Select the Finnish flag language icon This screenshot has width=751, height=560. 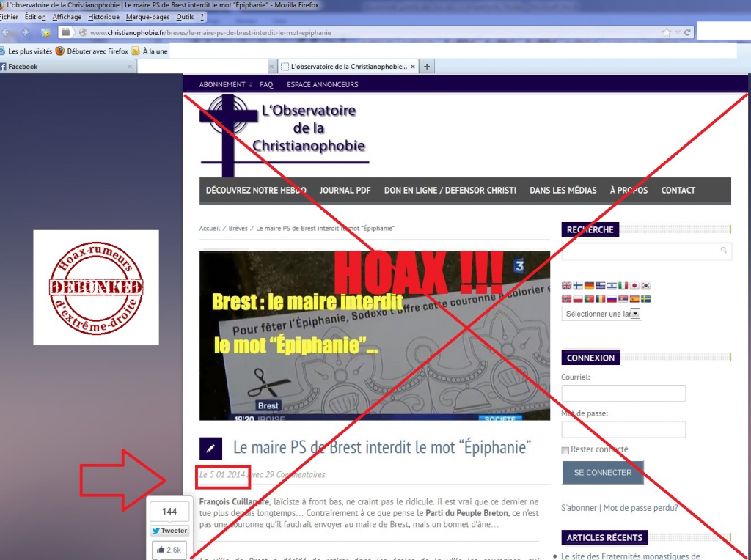(x=578, y=285)
